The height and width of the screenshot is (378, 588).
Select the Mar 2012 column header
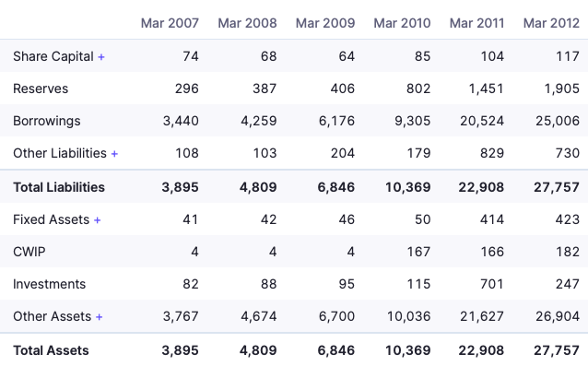(551, 22)
